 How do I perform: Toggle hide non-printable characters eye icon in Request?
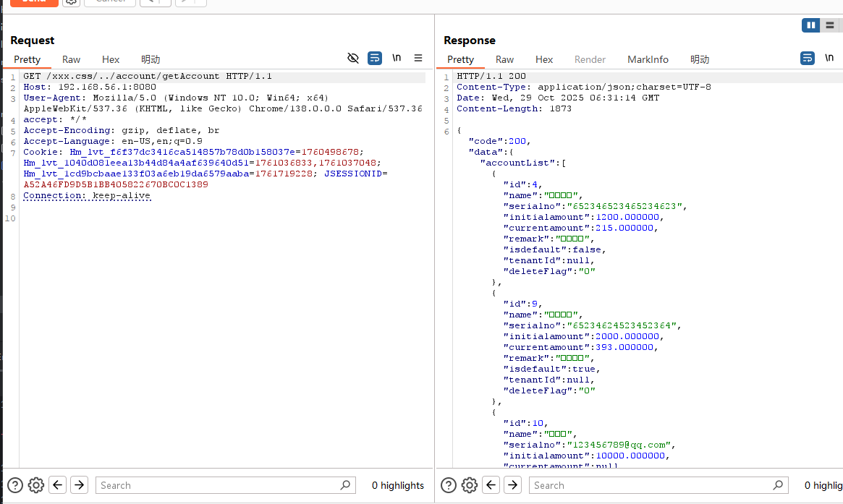point(353,58)
